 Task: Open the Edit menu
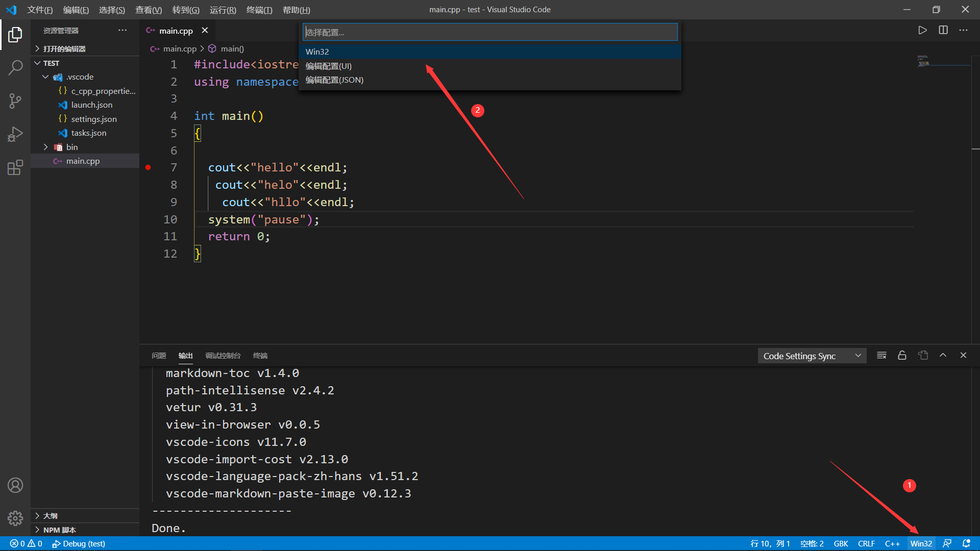click(76, 10)
